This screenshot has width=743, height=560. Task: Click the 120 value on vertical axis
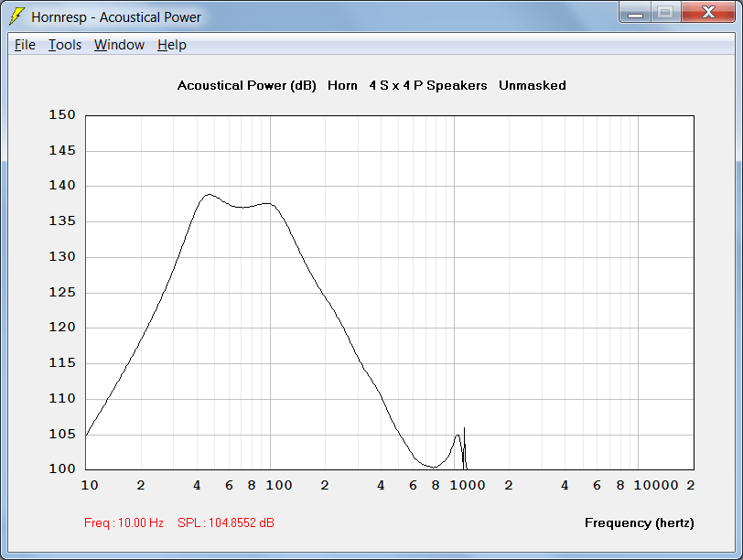62,328
